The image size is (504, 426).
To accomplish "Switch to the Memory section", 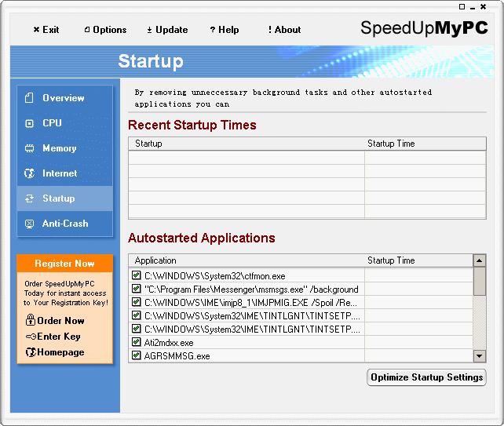I will [65, 148].
